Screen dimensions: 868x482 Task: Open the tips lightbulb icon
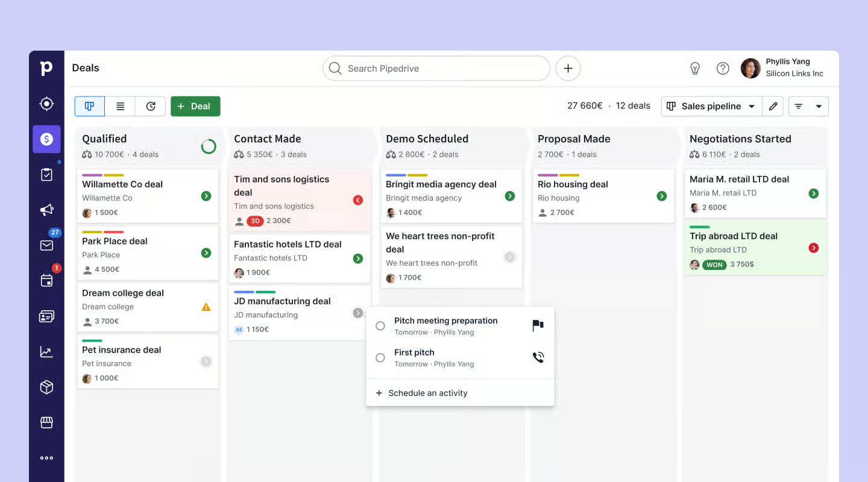coord(694,68)
